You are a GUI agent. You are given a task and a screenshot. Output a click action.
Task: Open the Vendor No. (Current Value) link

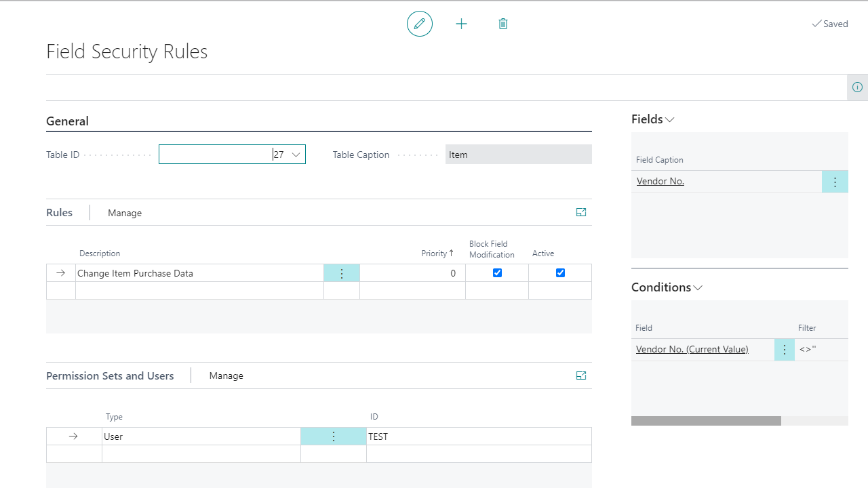[x=692, y=350]
